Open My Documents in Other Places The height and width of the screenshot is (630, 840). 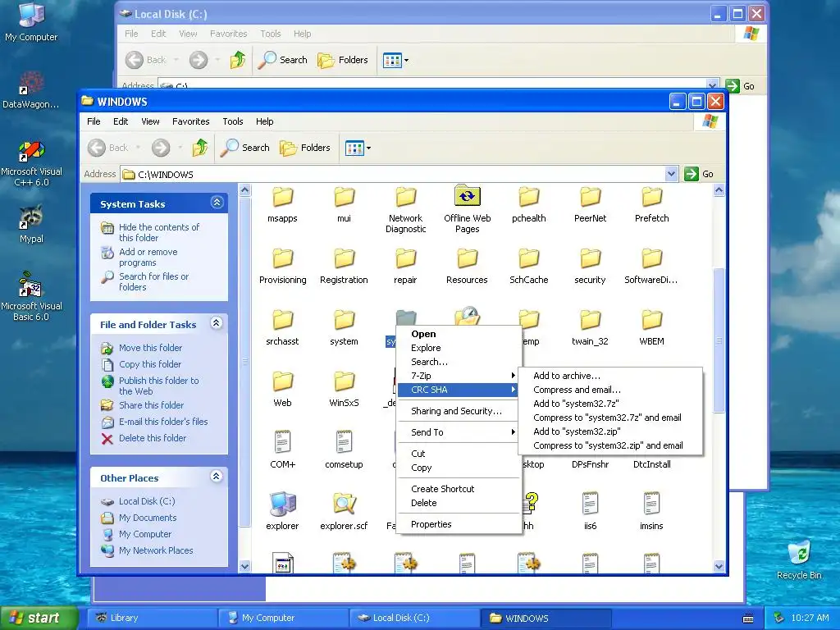(148, 518)
